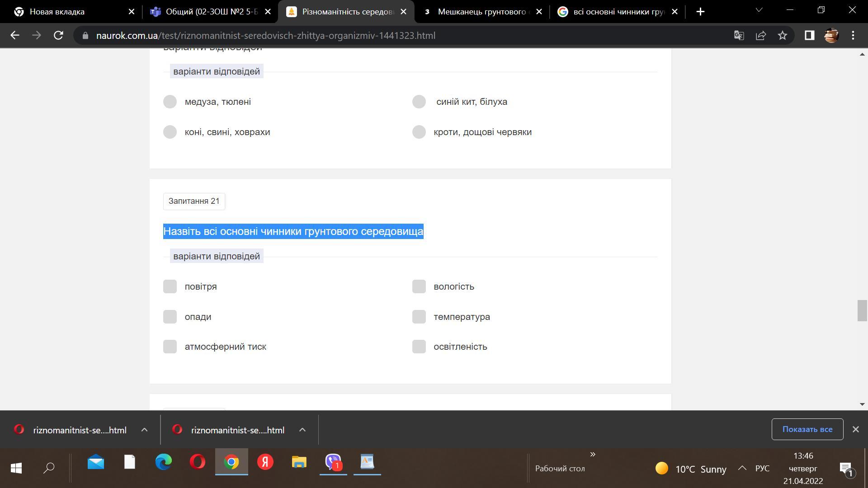
Task: Tick the "вологість" checkbox
Action: pyautogui.click(x=419, y=286)
